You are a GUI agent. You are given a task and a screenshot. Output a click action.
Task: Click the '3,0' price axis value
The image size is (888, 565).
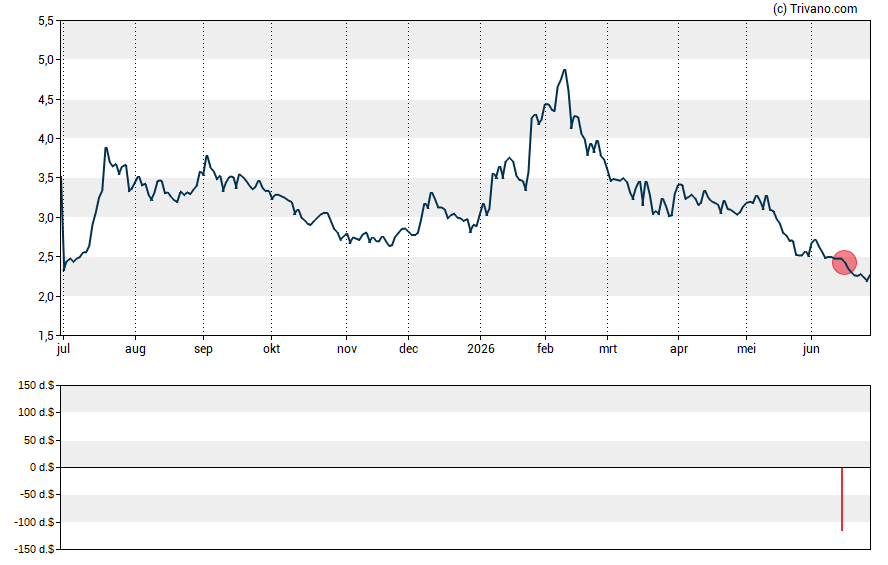coord(46,218)
